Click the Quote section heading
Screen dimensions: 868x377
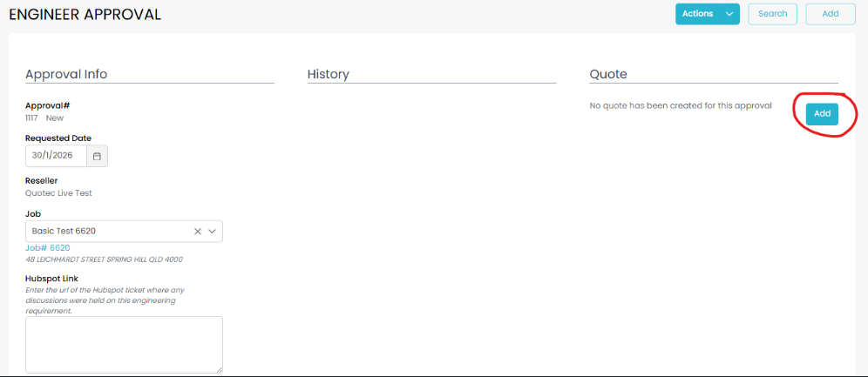[608, 74]
